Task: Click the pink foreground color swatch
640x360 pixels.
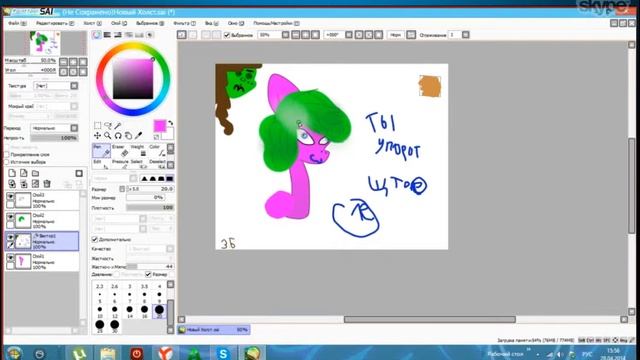Action: point(160,126)
